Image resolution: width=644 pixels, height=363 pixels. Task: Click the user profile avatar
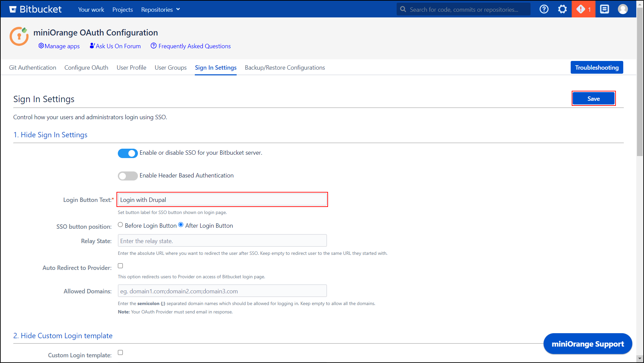pos(623,9)
